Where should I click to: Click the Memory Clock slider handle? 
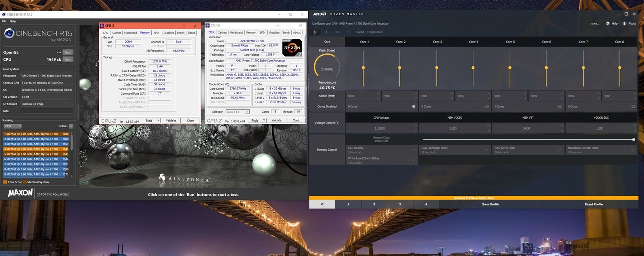click(x=633, y=139)
